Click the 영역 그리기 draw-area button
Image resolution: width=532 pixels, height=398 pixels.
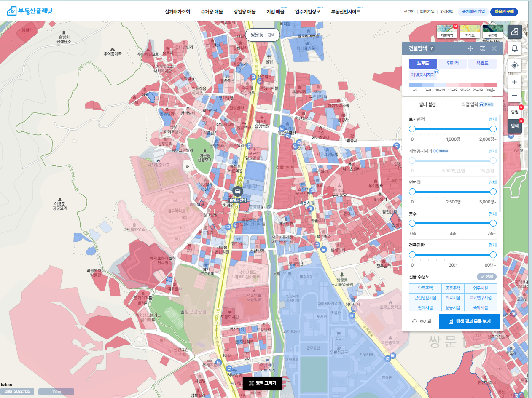tap(262, 383)
